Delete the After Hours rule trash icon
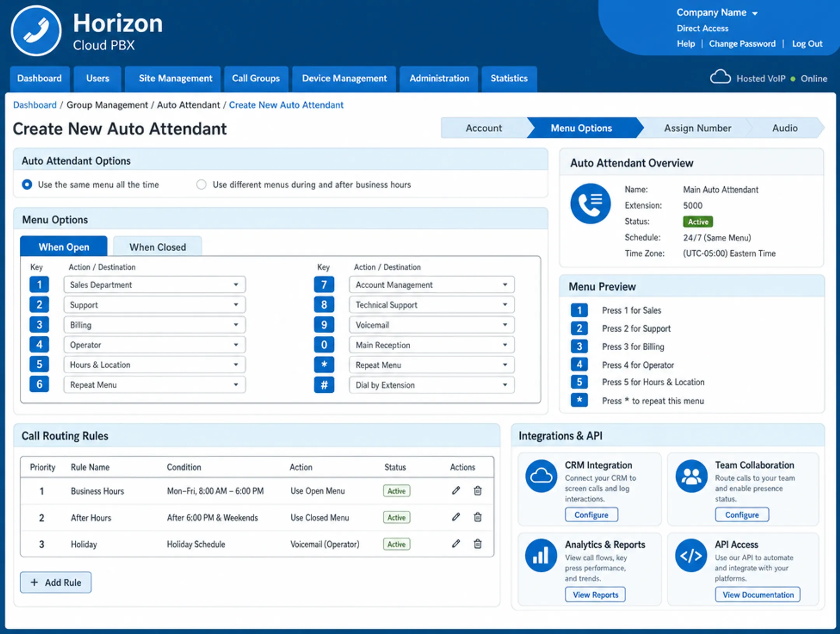The image size is (840, 634). click(478, 517)
